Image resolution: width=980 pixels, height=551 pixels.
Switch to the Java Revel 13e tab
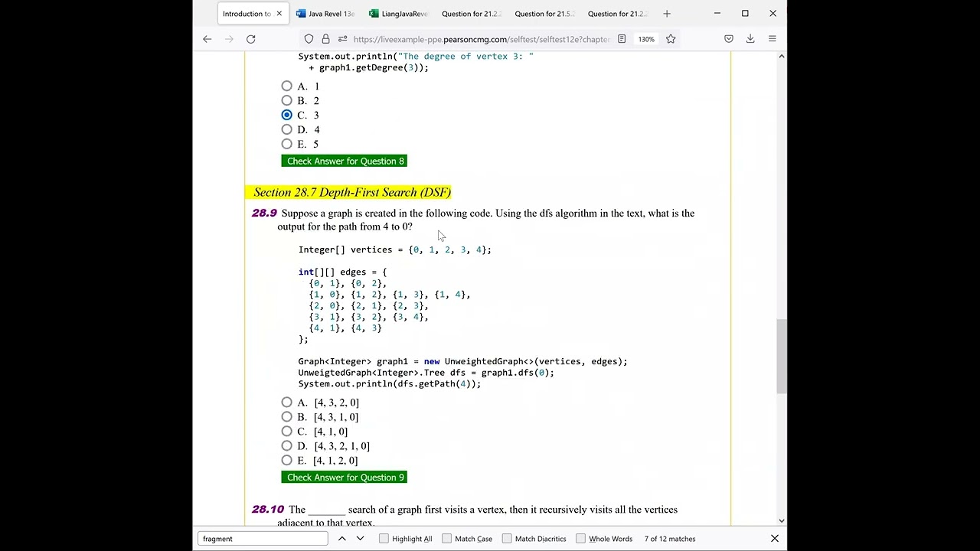click(325, 14)
